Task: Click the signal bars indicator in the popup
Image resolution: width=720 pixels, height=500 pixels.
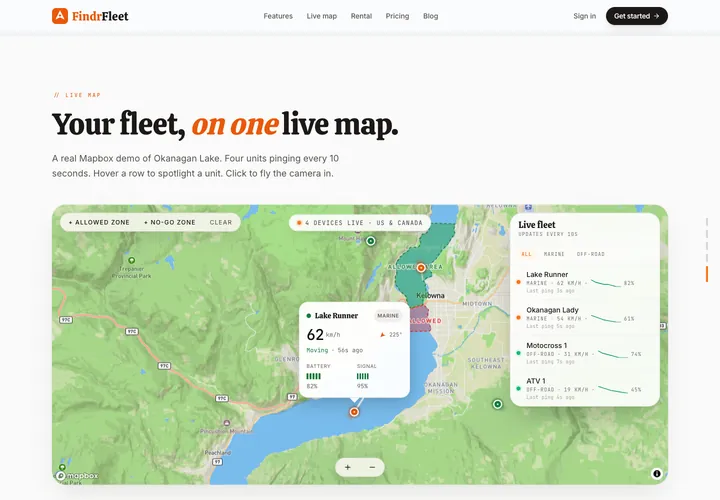Action: (363, 376)
